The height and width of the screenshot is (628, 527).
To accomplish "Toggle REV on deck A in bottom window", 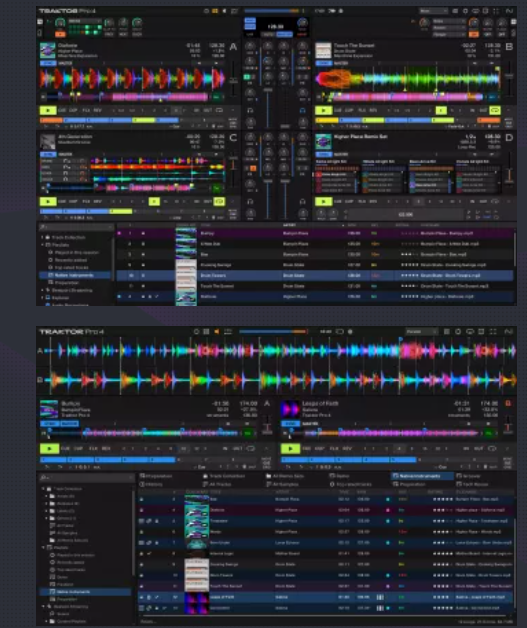I will (x=106, y=449).
